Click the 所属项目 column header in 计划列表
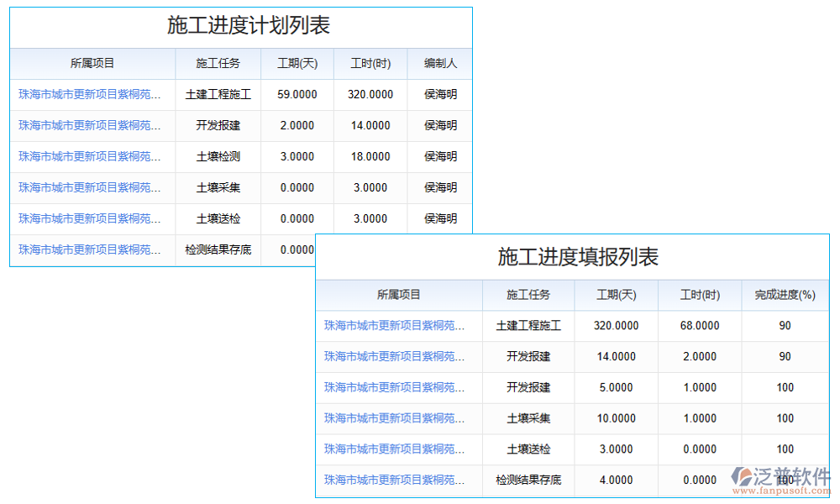 pos(92,64)
